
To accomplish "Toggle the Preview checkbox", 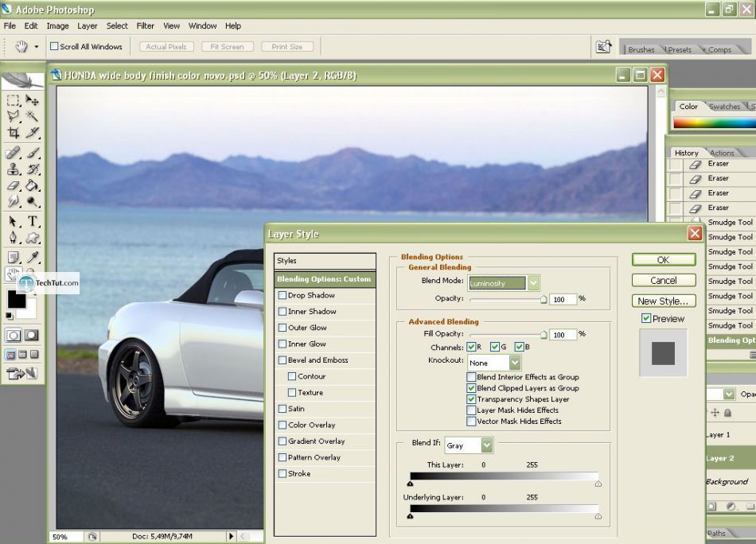I will click(646, 318).
